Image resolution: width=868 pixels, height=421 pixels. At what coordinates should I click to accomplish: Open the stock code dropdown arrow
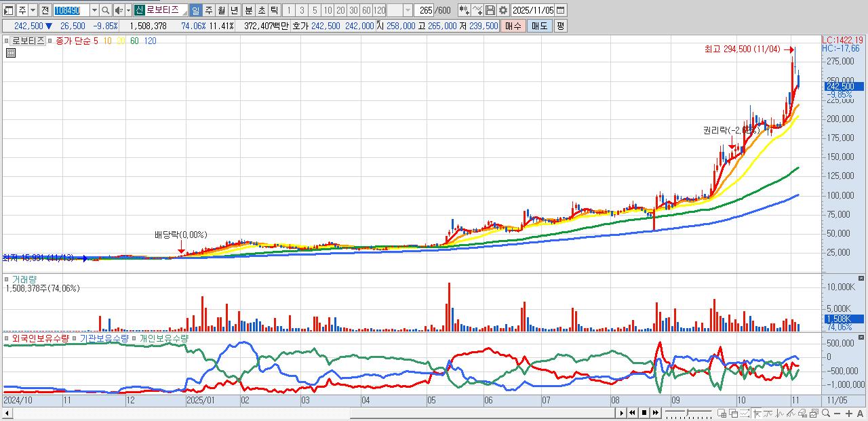[94, 10]
